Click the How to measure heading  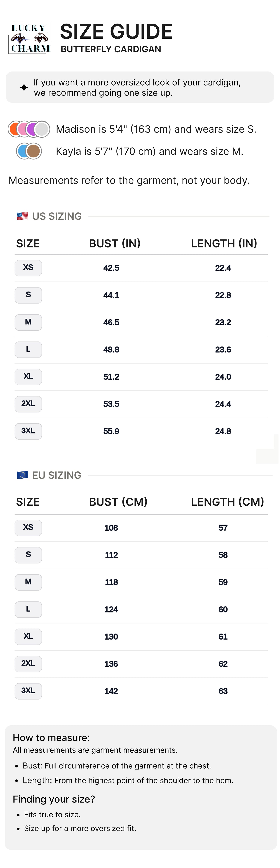[51, 738]
